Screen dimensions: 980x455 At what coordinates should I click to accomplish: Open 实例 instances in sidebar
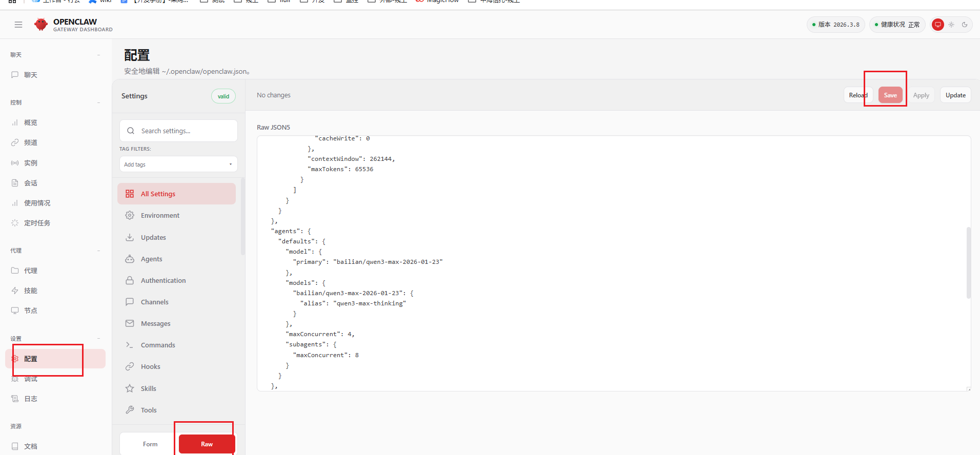click(x=55, y=163)
